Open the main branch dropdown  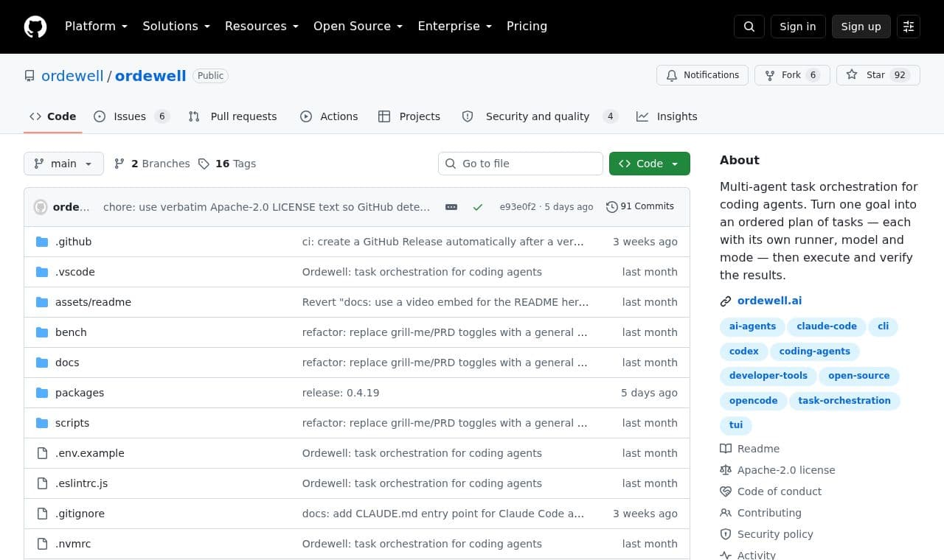tap(63, 164)
